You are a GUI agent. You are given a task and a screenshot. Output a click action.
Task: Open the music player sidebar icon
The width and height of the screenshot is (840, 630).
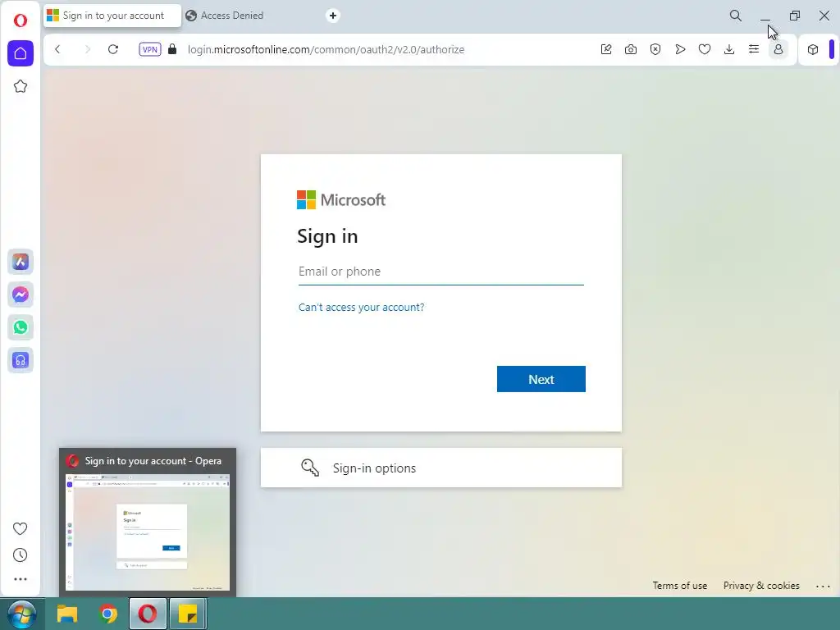coord(21,360)
